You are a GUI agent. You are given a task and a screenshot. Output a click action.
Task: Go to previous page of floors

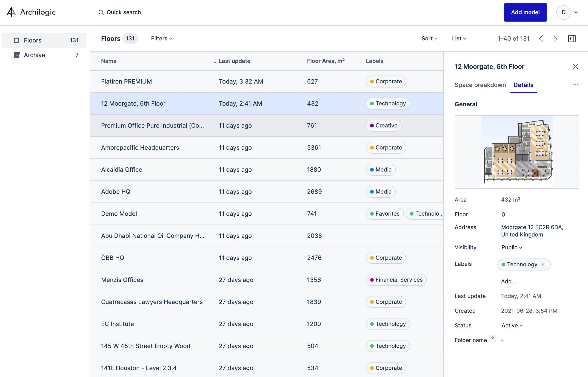point(541,38)
